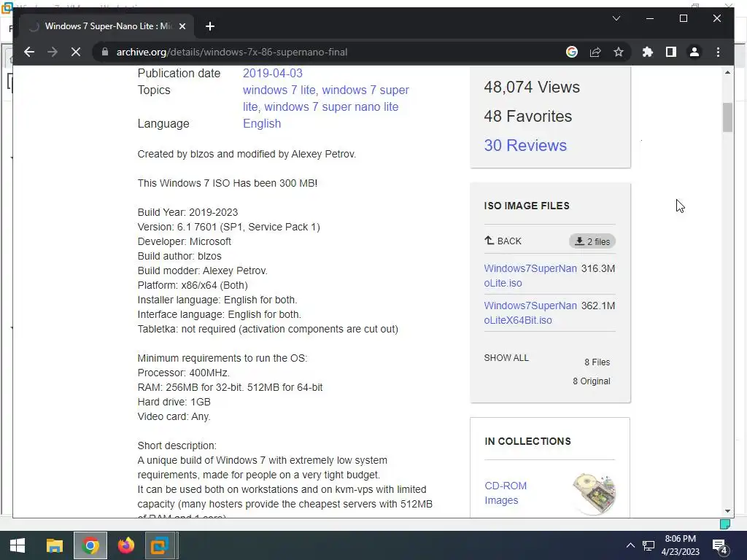Open the 8 Original link
This screenshot has height=560, width=747.
pos(591,381)
